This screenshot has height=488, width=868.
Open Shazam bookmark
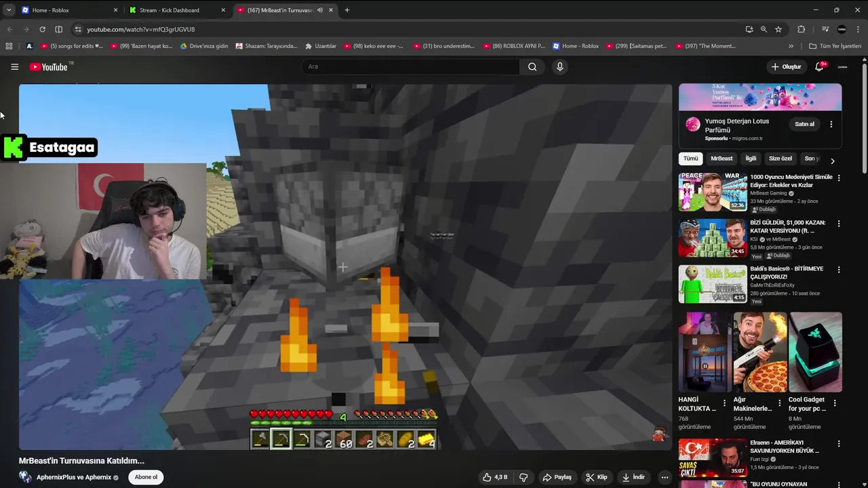(267, 46)
